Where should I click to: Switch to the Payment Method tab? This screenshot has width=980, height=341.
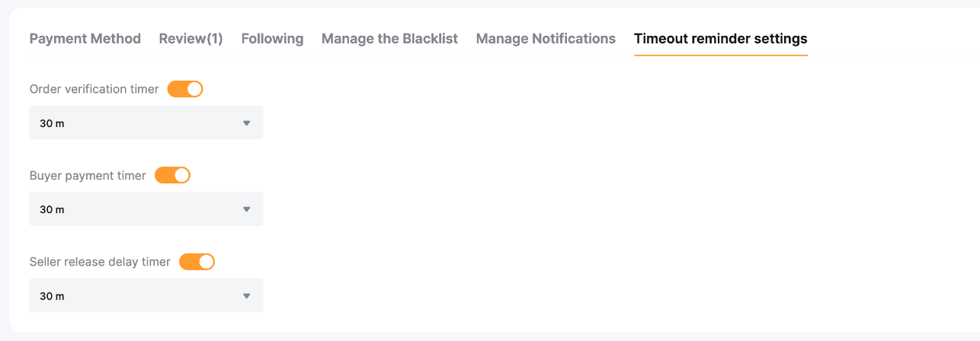pos(85,39)
